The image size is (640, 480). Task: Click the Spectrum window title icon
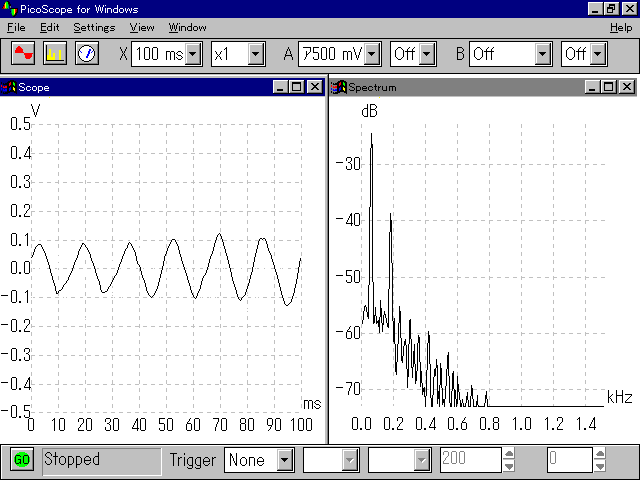click(339, 87)
